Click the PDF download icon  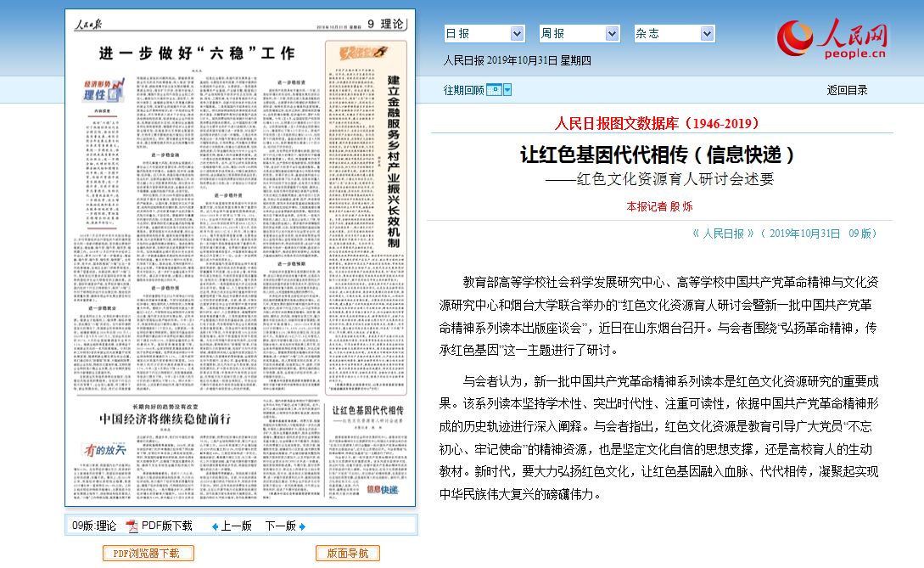click(x=132, y=526)
